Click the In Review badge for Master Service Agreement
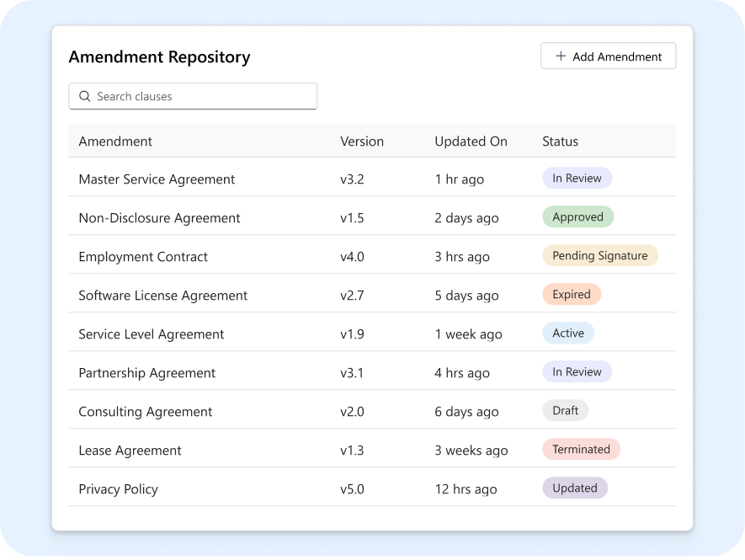The width and height of the screenshot is (745, 560). click(577, 178)
